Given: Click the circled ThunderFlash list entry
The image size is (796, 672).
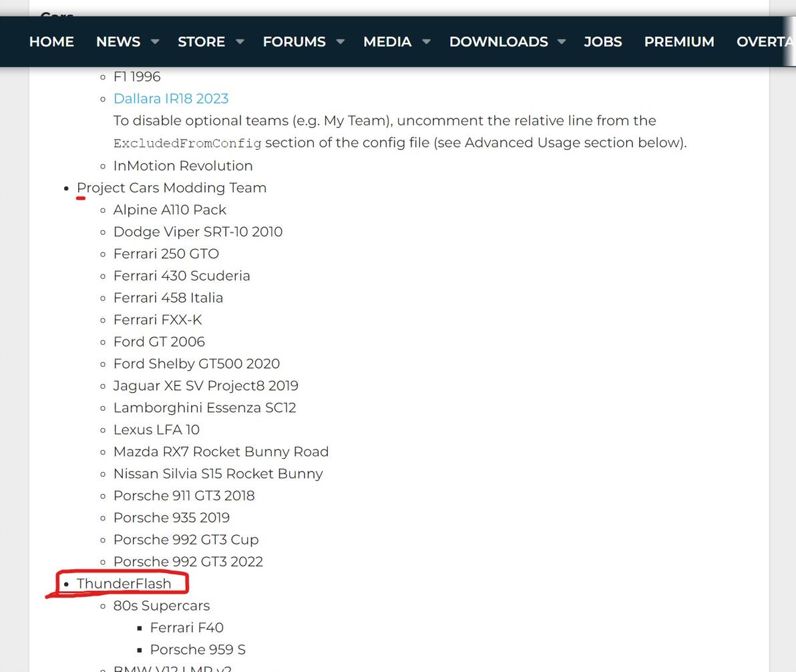Looking at the screenshot, I should pos(124,583).
